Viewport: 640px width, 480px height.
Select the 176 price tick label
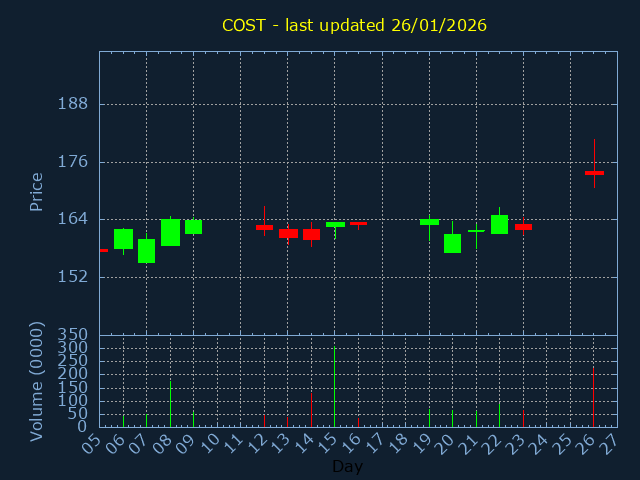click(73, 162)
